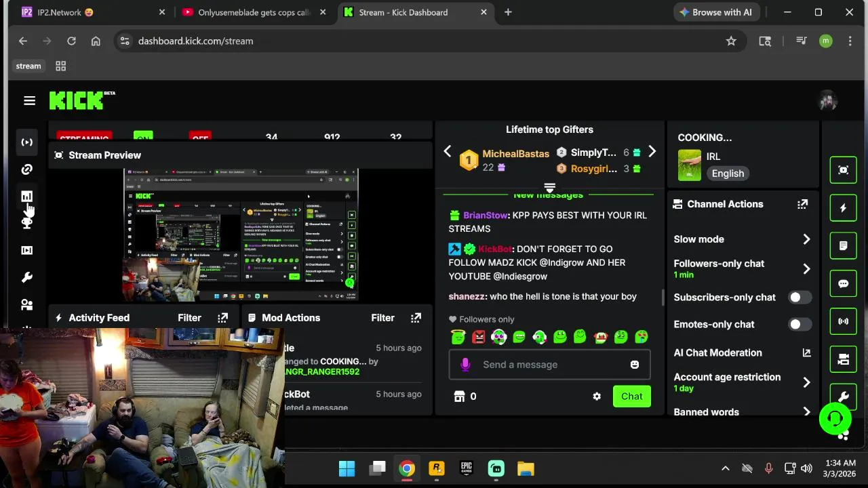Open chat settings gear icon
The image size is (868, 488).
tap(597, 396)
